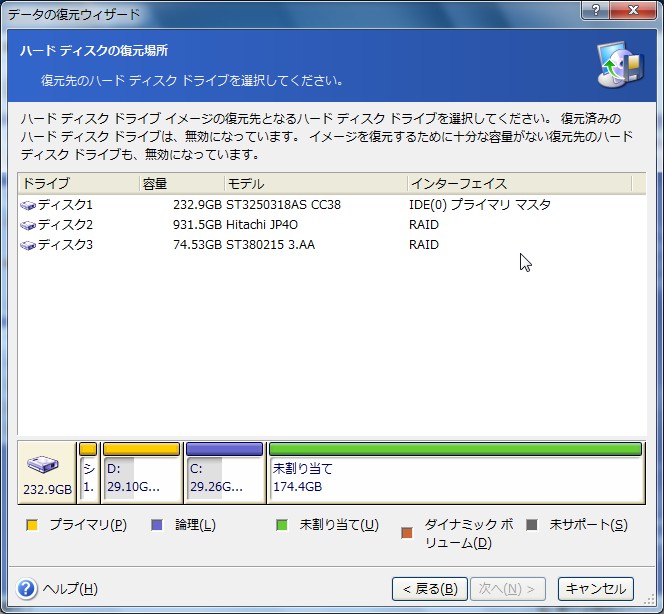
Task: Go back with the 戻る(B) button
Action: 430,589
